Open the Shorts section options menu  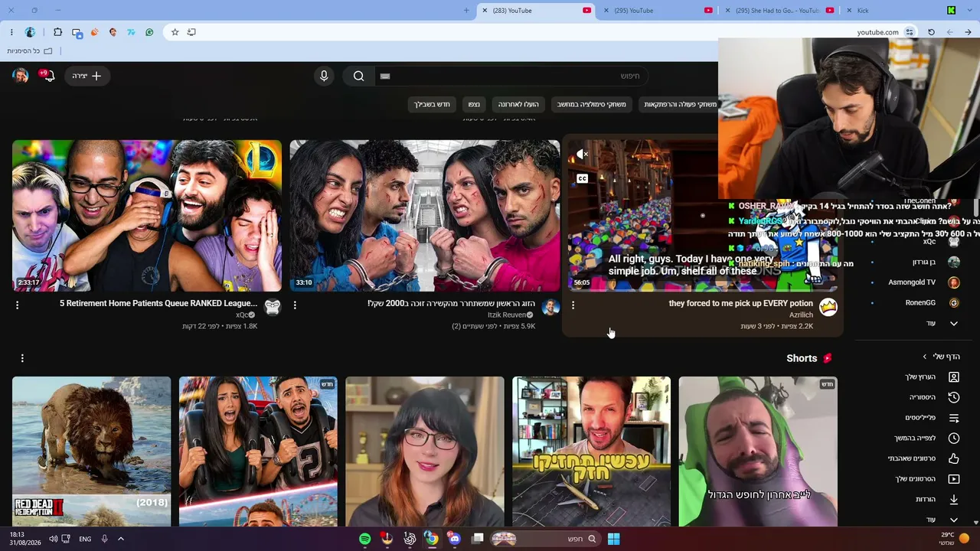click(x=22, y=358)
